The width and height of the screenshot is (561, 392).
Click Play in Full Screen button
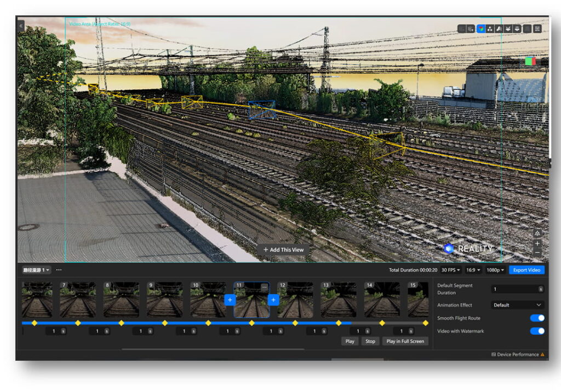pyautogui.click(x=405, y=341)
